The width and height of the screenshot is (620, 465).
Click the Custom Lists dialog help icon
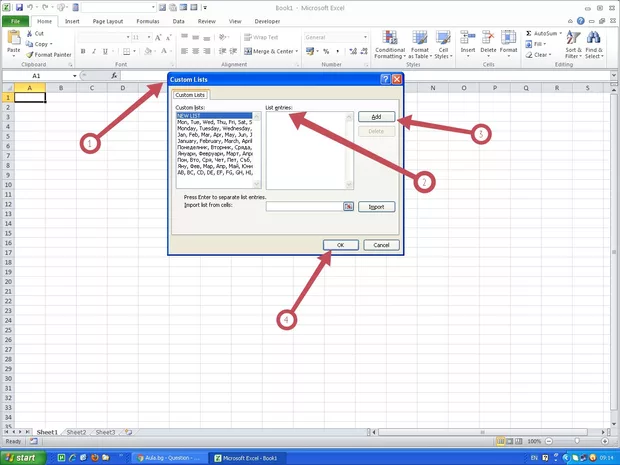385,79
